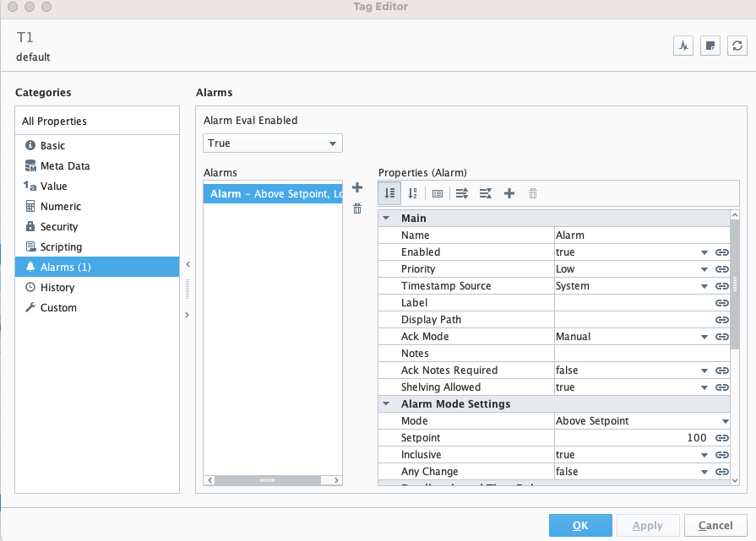Viewport: 756px width, 541px height.
Task: Click the diagnostics pulse icon button
Action: pos(683,46)
